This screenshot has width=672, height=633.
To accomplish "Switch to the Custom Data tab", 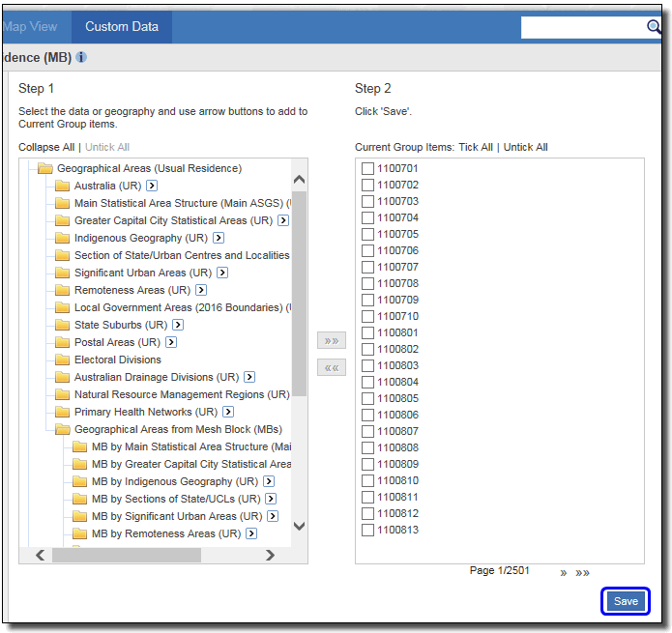I will click(x=122, y=27).
